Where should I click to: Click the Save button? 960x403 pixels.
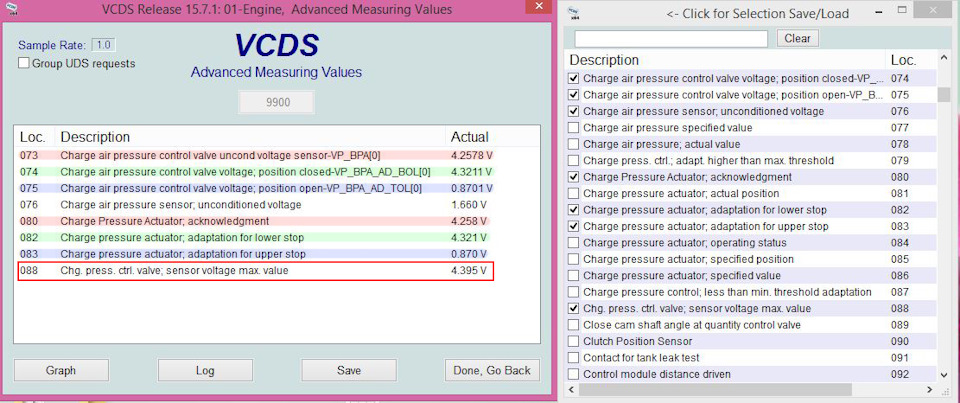tap(349, 371)
